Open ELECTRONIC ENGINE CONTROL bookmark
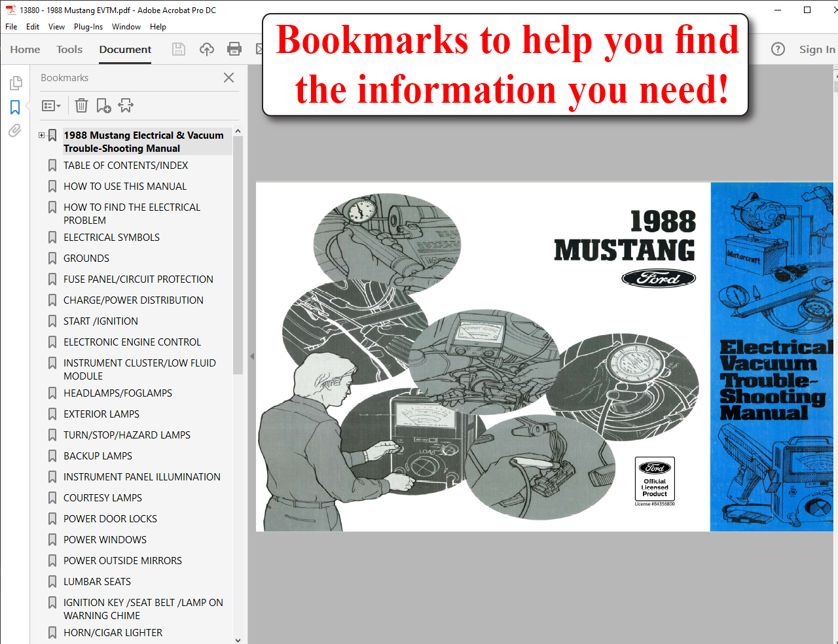Screen dimensions: 838x644 [132, 342]
